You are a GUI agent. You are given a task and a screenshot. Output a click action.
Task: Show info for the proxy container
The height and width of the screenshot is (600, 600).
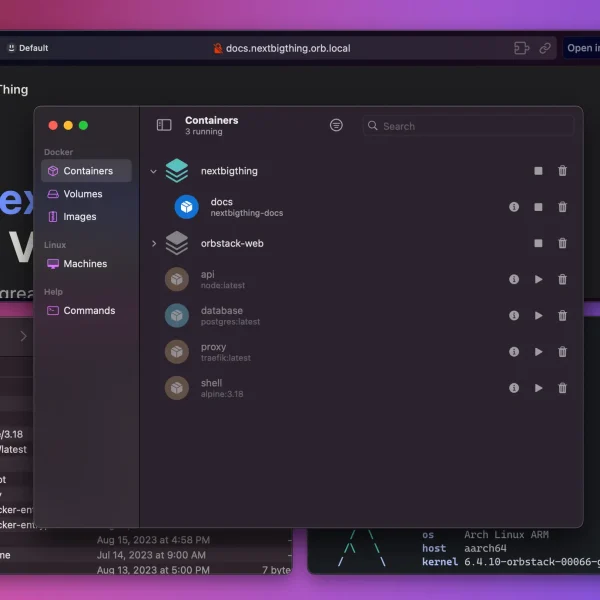click(514, 352)
